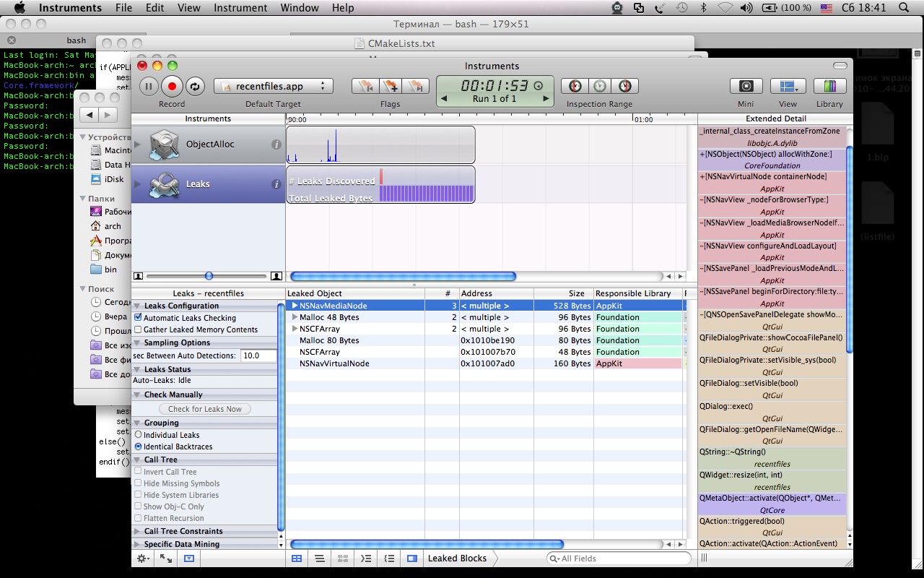Image resolution: width=924 pixels, height=578 pixels.
Task: Check Invert Call Tree option
Action: pyautogui.click(x=138, y=472)
